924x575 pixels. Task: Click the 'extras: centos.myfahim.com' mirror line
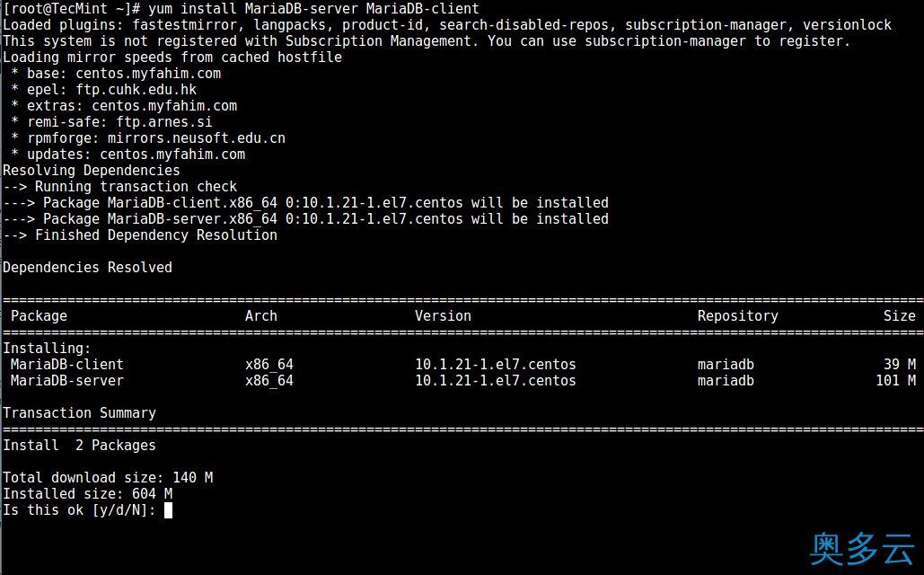[124, 106]
